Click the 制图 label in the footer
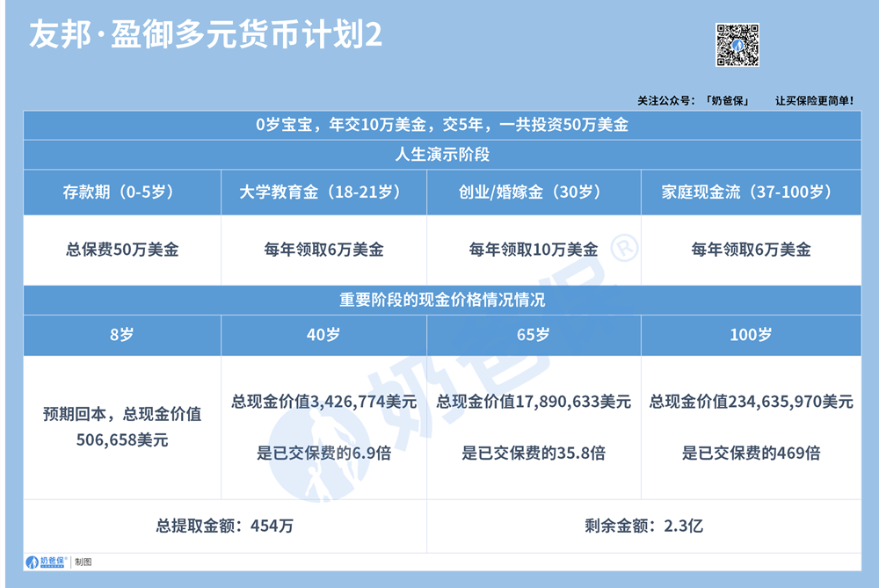 (83, 563)
